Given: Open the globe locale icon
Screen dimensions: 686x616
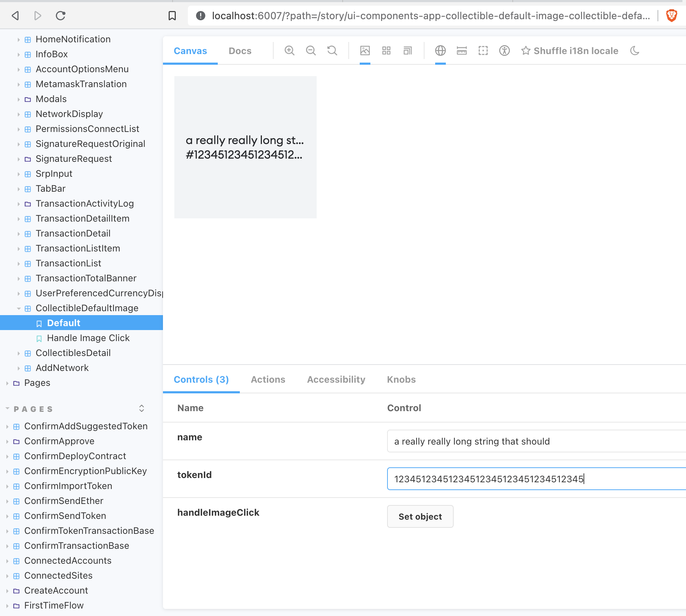Looking at the screenshot, I should [x=440, y=51].
